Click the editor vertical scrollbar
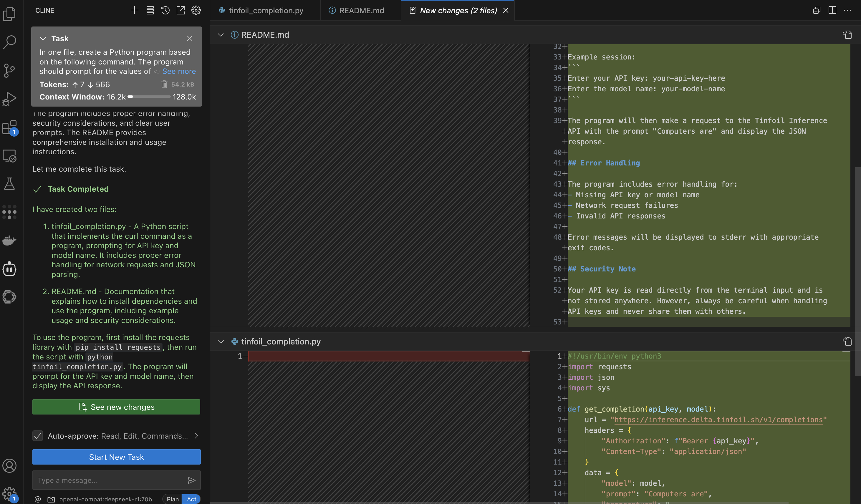861x504 pixels. [x=858, y=272]
